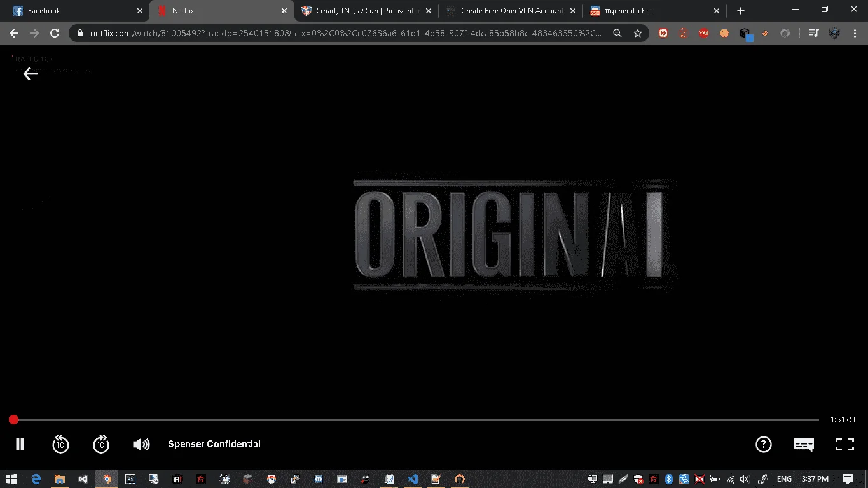The width and height of the screenshot is (868, 488).
Task: Click the grey swirl extension icon
Action: pos(785,33)
